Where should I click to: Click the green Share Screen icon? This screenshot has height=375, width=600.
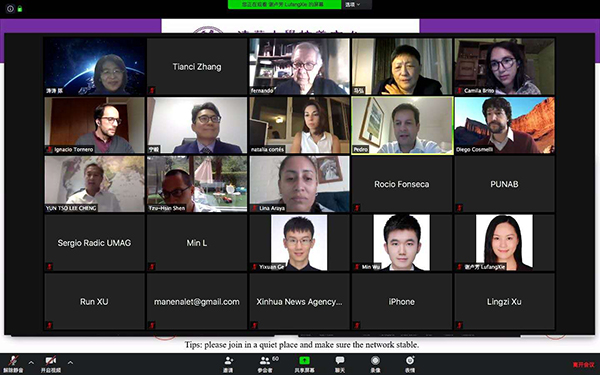pos(304,360)
